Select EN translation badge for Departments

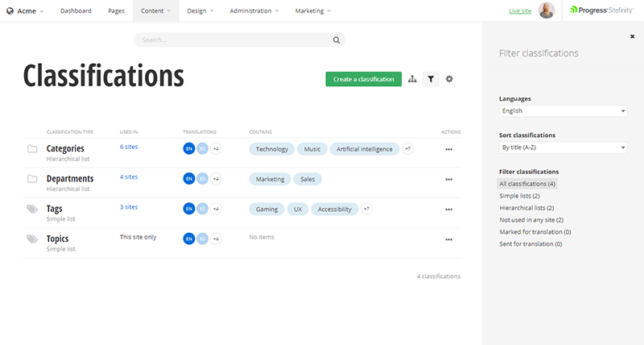[x=189, y=178]
